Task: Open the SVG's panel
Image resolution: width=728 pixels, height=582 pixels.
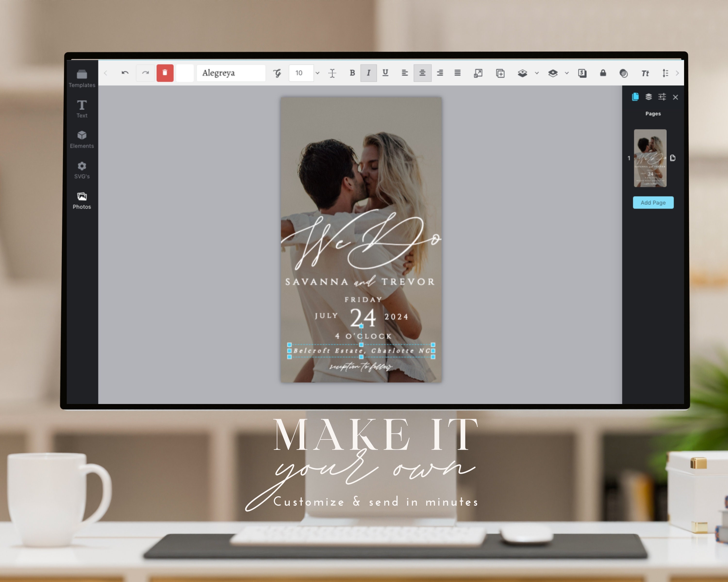Action: point(82,167)
